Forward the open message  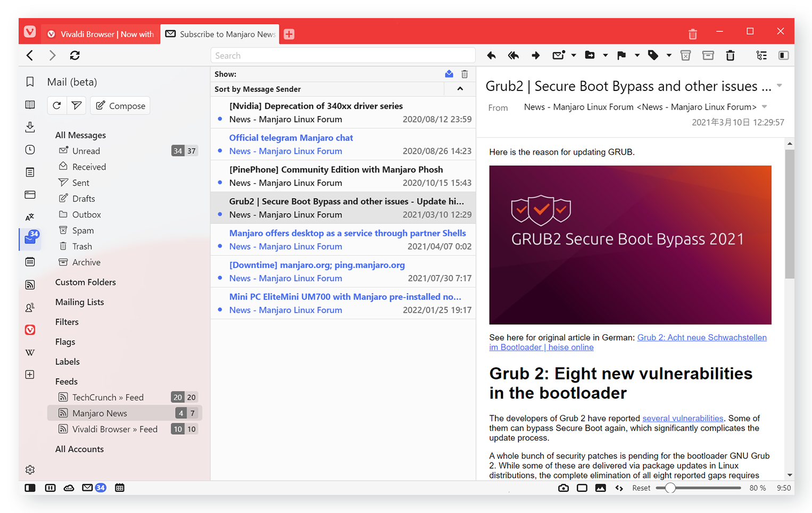point(535,55)
